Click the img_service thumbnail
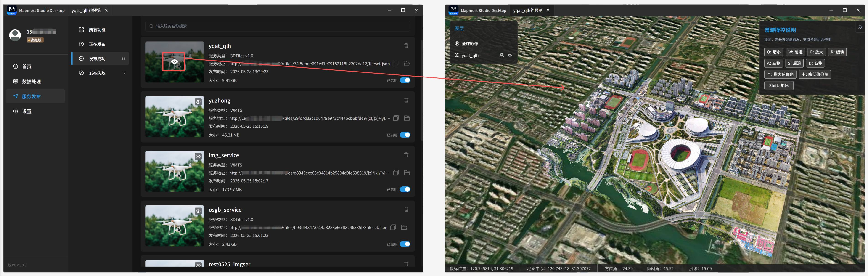 pos(175,171)
